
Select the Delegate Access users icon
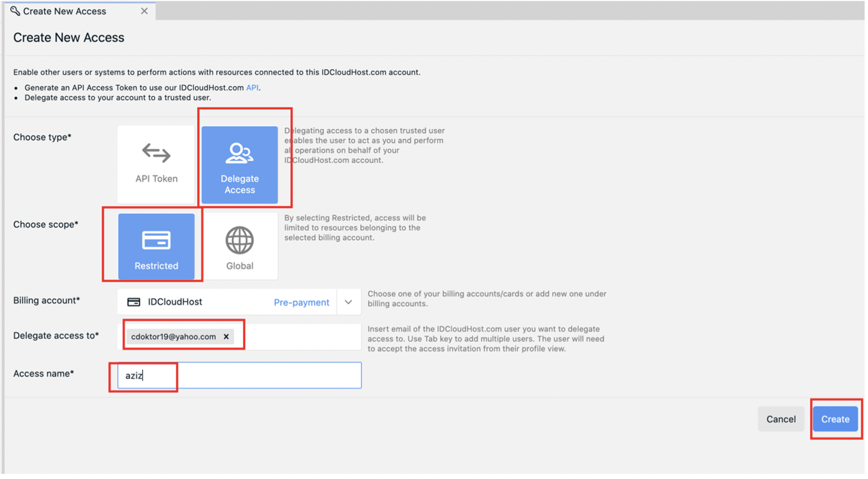tap(240, 153)
